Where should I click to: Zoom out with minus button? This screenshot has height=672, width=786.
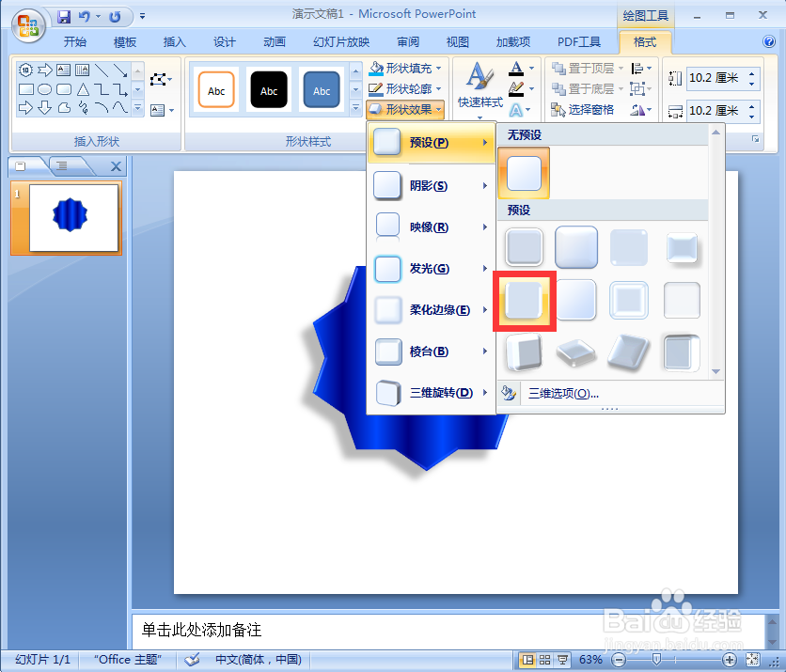pyautogui.click(x=619, y=660)
